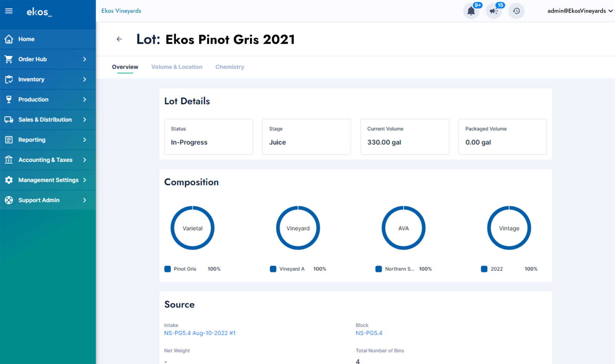615x364 pixels.
Task: Click the AVA donut chart
Action: (x=404, y=228)
